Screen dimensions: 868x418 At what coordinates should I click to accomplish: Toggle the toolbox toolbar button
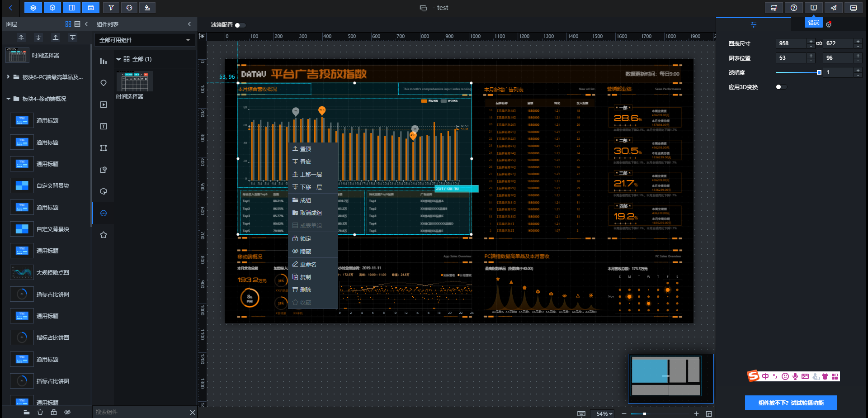[x=91, y=8]
